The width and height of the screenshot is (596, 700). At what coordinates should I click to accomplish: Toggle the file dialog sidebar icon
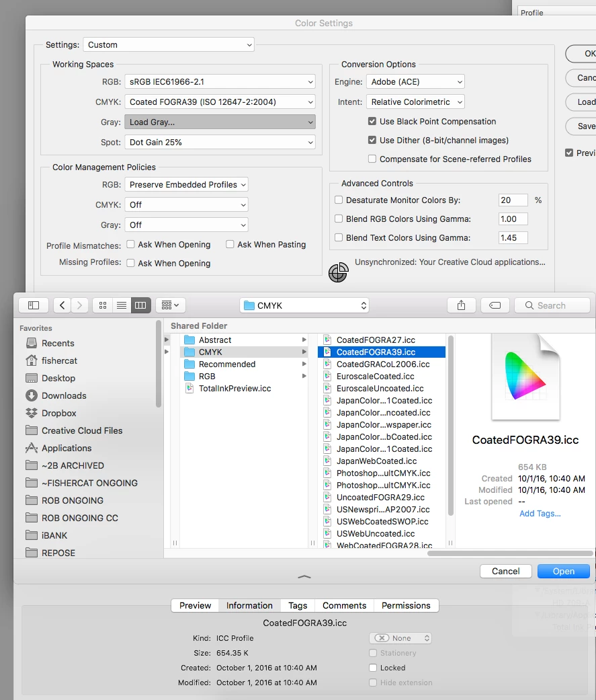pyautogui.click(x=34, y=305)
